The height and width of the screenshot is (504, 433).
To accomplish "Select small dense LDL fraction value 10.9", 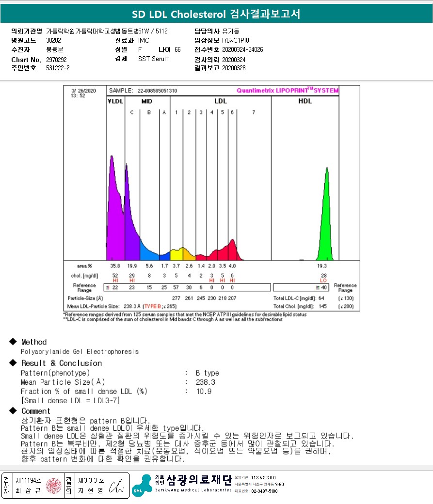I will (204, 392).
